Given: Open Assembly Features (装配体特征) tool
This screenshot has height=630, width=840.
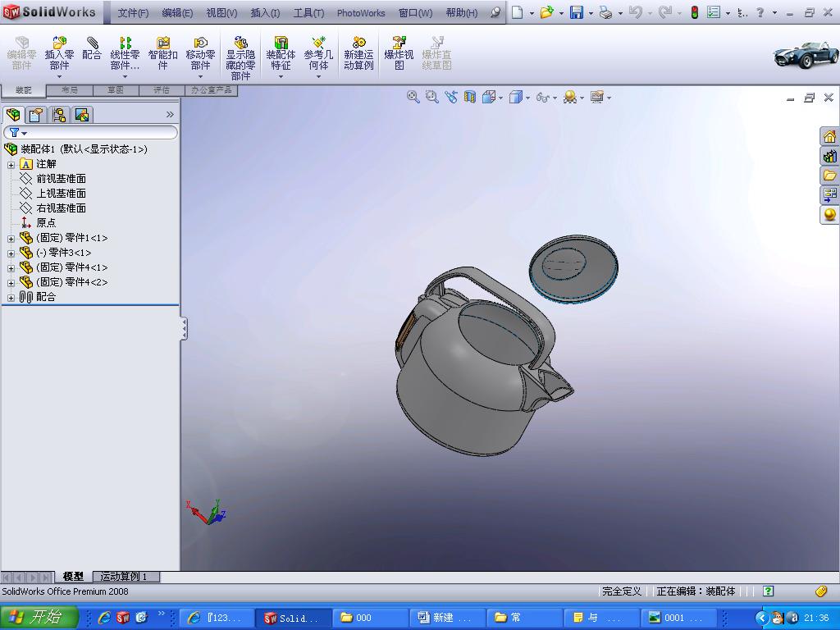Looking at the screenshot, I should 281,52.
